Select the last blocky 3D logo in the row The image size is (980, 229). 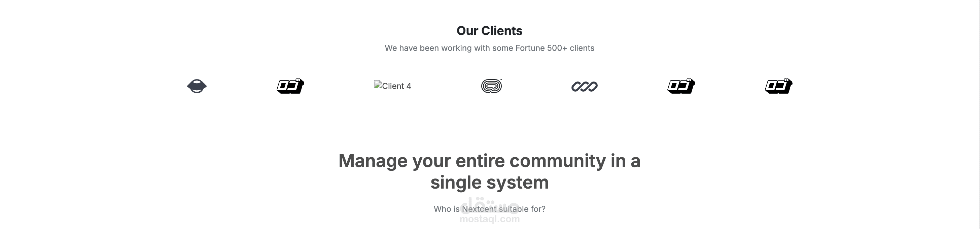pyautogui.click(x=778, y=86)
